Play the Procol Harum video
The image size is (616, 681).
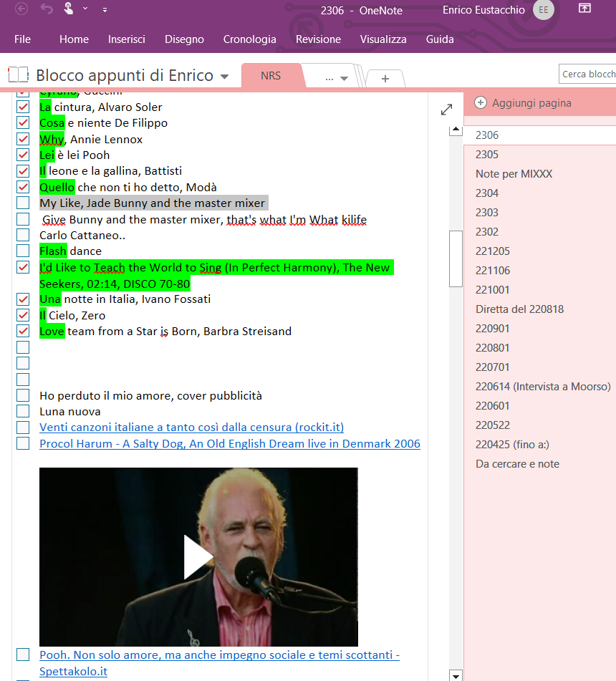tap(198, 557)
